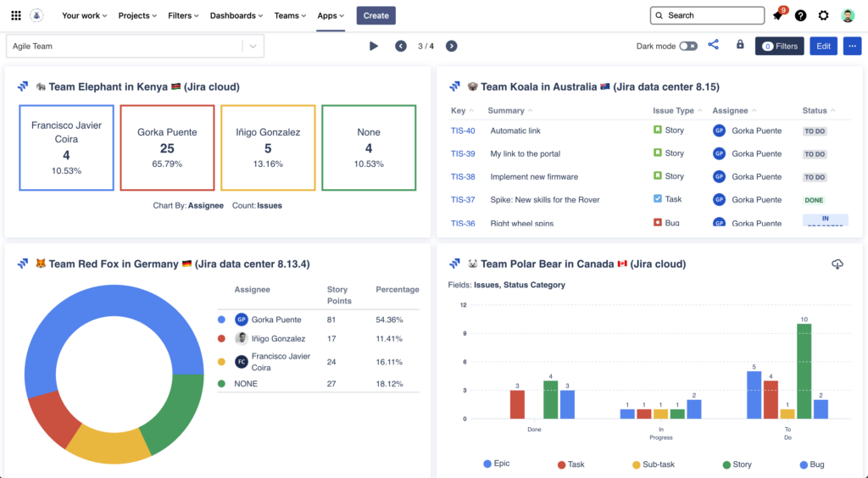Click gadget icon beside Team Red Fox title
Viewport: 868px width, 478px height.
point(23,264)
